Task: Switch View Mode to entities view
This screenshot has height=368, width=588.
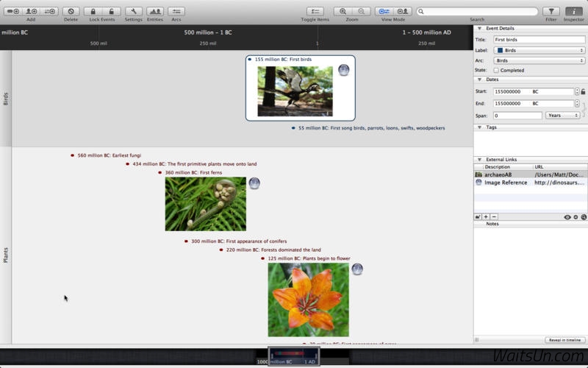Action: (x=402, y=11)
